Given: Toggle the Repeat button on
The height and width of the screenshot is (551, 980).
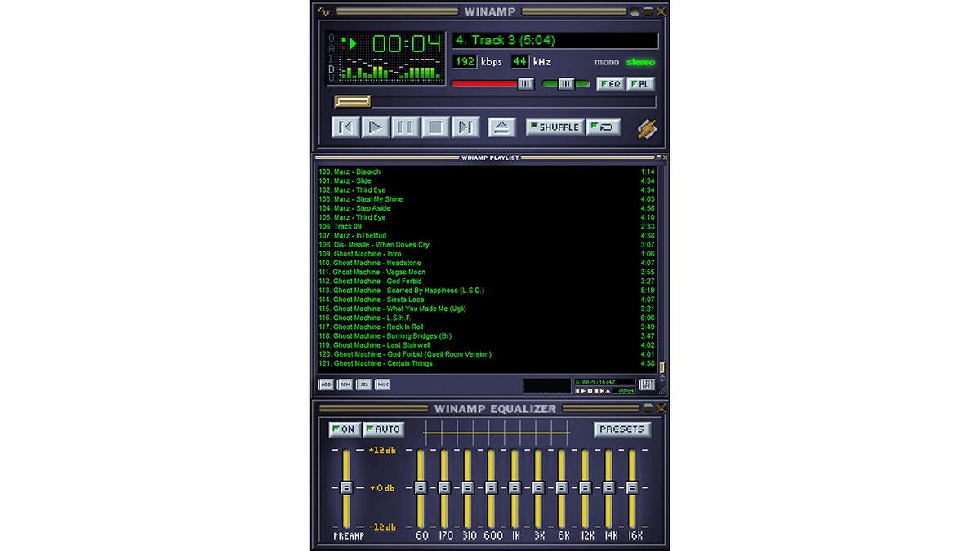Looking at the screenshot, I should (x=604, y=127).
